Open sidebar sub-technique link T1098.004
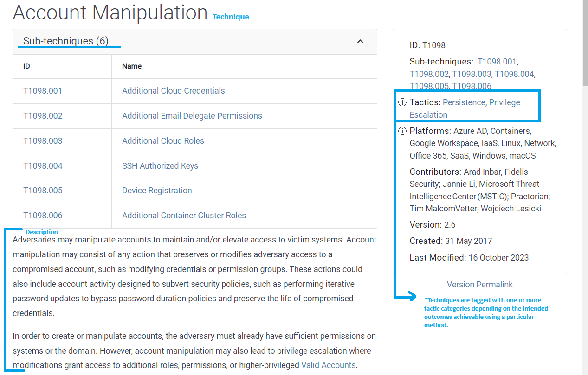588x375 pixels. [514, 74]
